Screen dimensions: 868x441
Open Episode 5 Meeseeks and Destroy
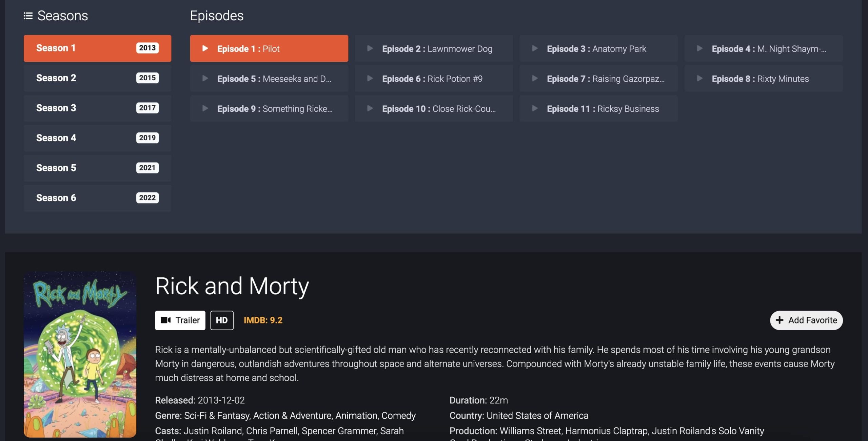269,79
